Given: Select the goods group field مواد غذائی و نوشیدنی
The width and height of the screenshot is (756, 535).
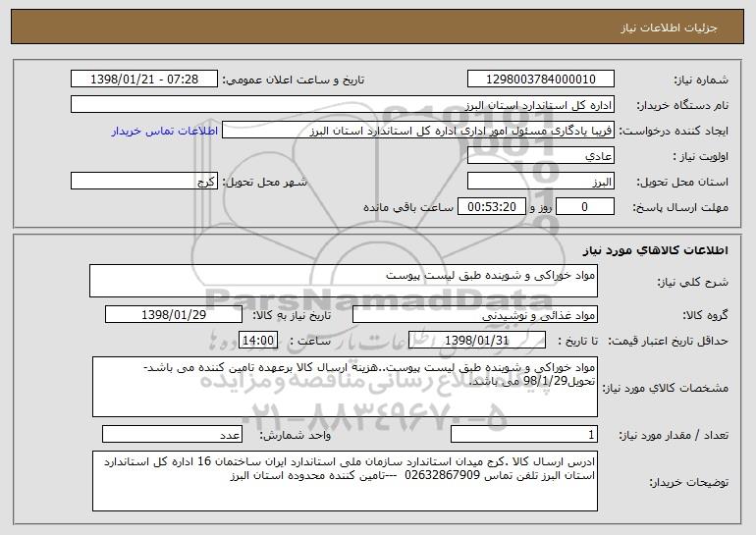Looking at the screenshot, I should (x=475, y=315).
